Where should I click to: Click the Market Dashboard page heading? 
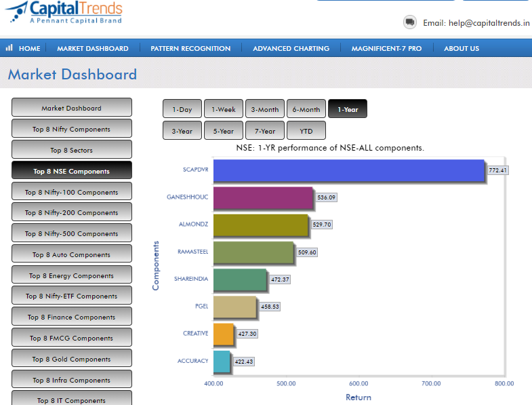coord(73,74)
